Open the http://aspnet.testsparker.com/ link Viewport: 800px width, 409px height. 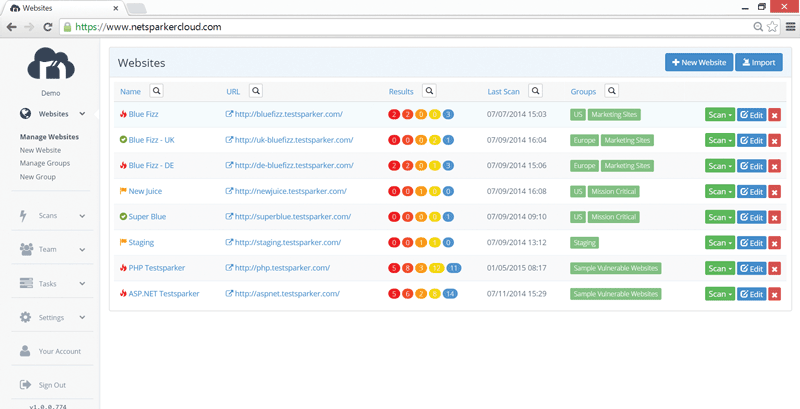287,294
